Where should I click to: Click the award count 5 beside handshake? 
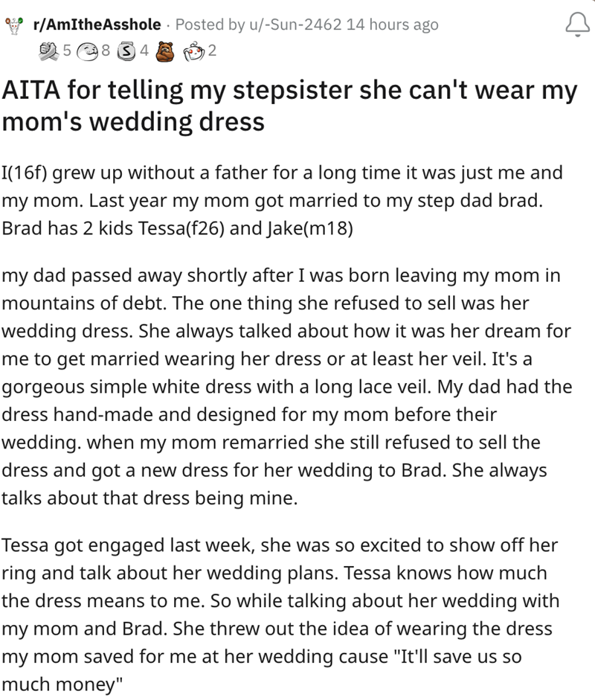(x=68, y=51)
